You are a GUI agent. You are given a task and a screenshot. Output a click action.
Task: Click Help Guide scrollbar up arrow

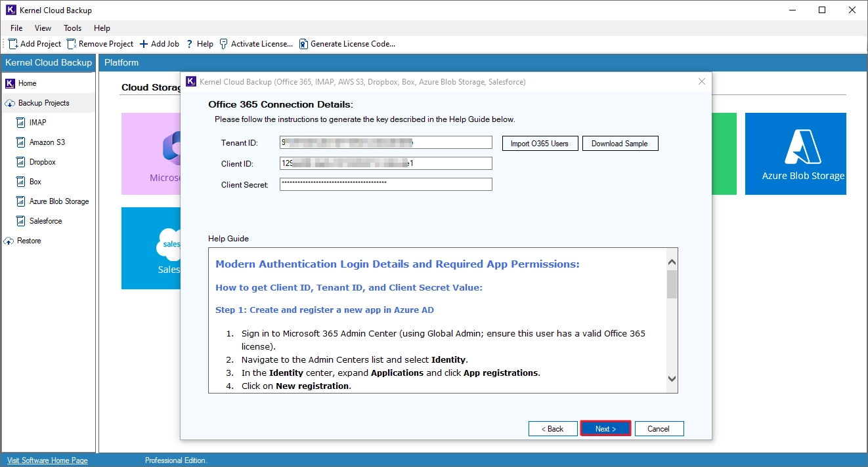point(672,262)
